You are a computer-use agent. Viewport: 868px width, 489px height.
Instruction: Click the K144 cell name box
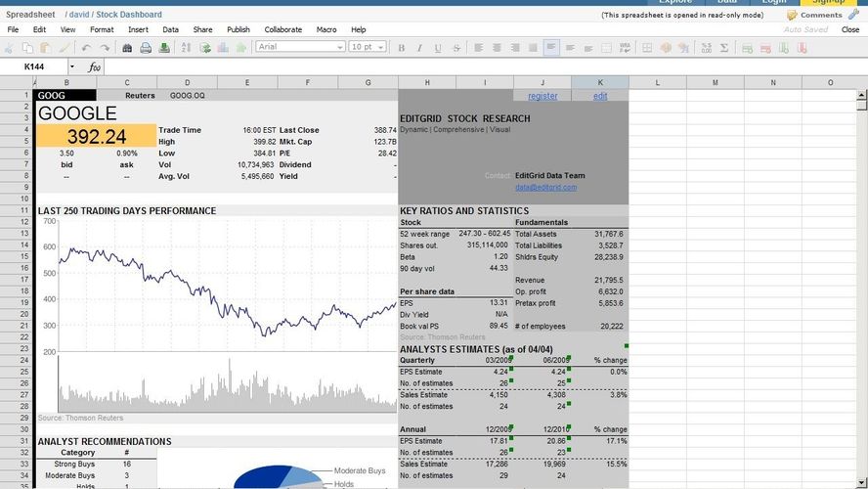pyautogui.click(x=34, y=67)
